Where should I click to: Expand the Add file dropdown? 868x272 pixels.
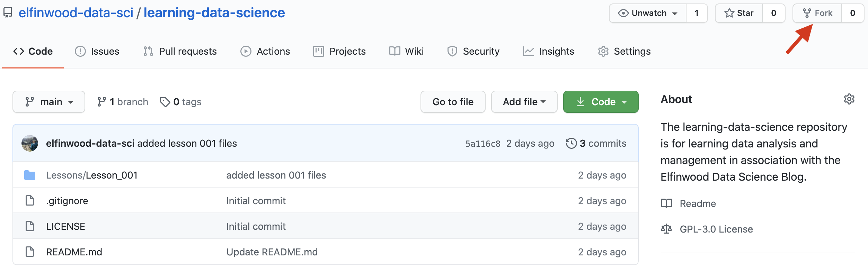point(524,102)
